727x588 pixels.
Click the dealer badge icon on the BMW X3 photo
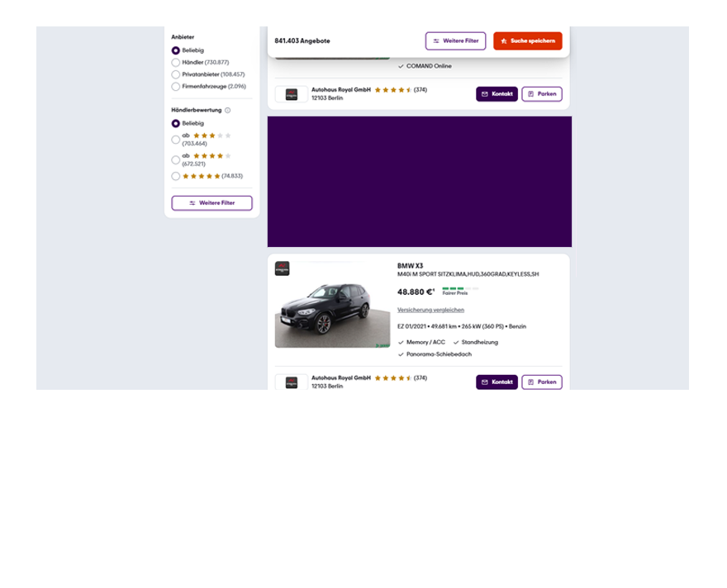[283, 268]
